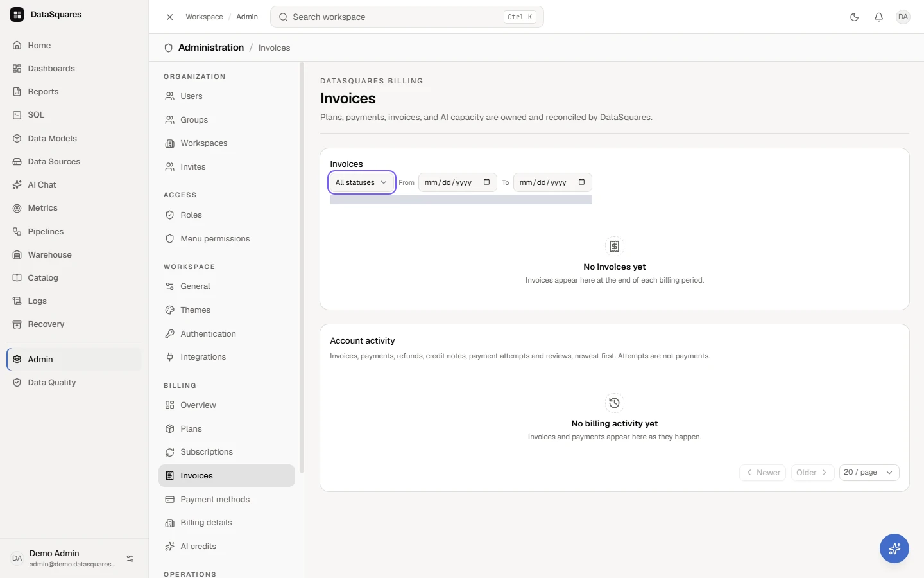The height and width of the screenshot is (578, 924).
Task: Click the admin menu vertical scrollbar
Action: pos(302,267)
